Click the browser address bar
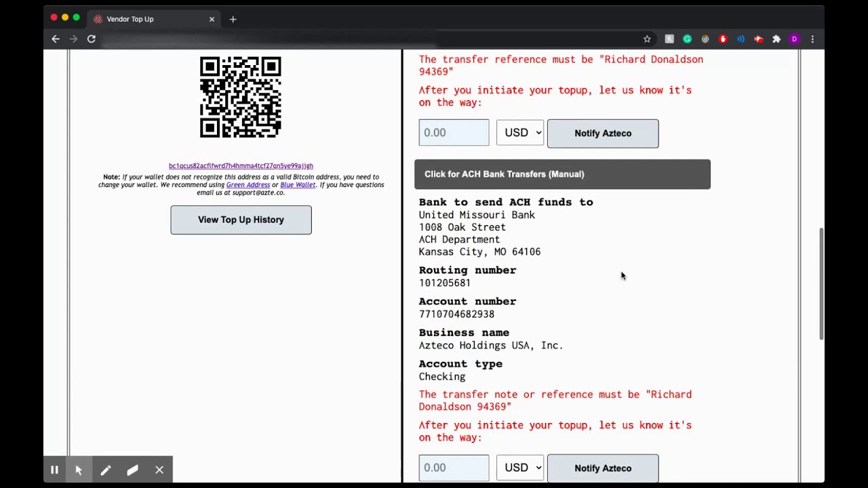Image resolution: width=868 pixels, height=488 pixels. [370, 39]
